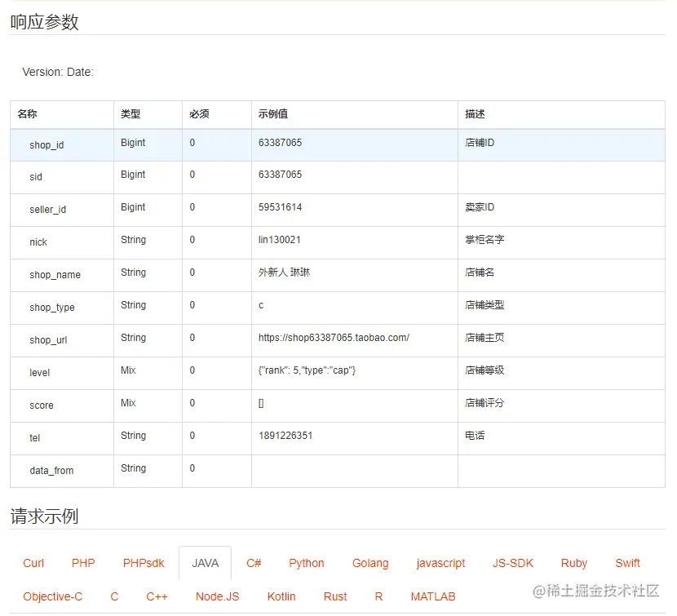Show the C# request example

(x=254, y=563)
